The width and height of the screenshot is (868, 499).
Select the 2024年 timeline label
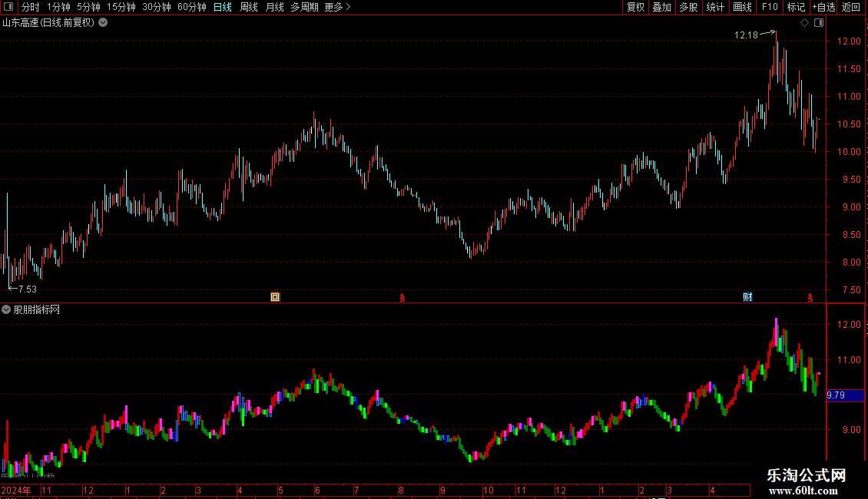coord(15,490)
